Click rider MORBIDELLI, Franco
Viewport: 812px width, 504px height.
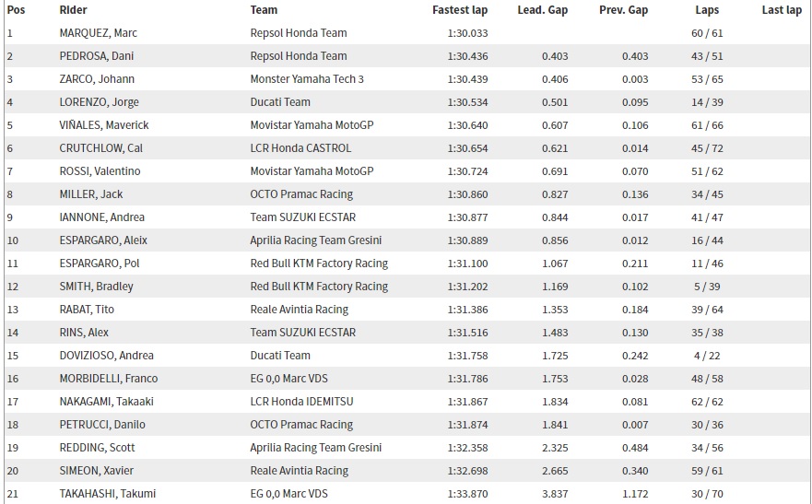click(x=108, y=379)
